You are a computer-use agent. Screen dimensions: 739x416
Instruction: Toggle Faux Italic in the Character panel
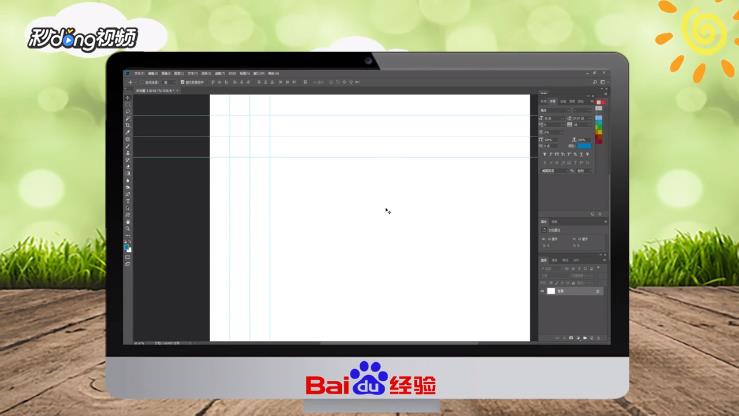[550, 155]
